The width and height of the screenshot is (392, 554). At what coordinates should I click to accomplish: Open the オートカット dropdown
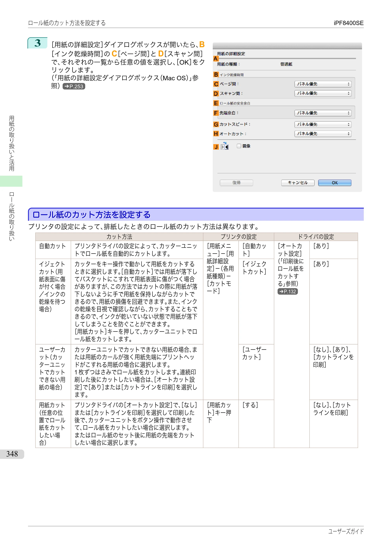click(323, 134)
